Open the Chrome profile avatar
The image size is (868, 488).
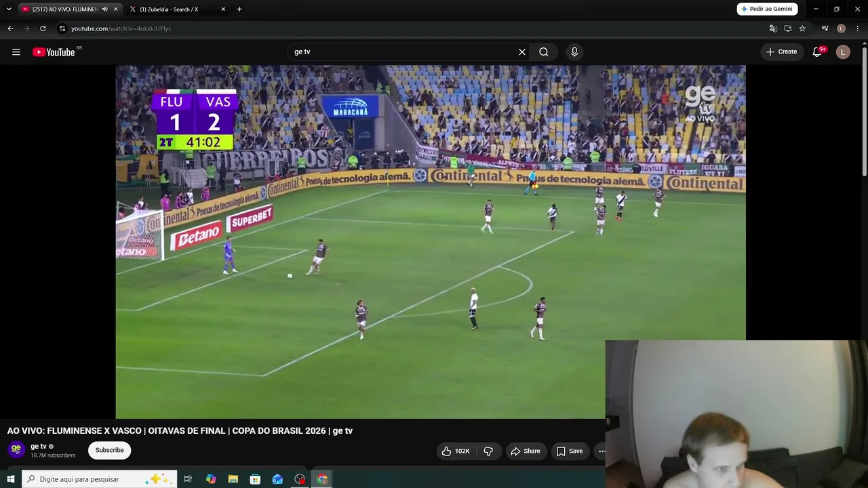842,28
